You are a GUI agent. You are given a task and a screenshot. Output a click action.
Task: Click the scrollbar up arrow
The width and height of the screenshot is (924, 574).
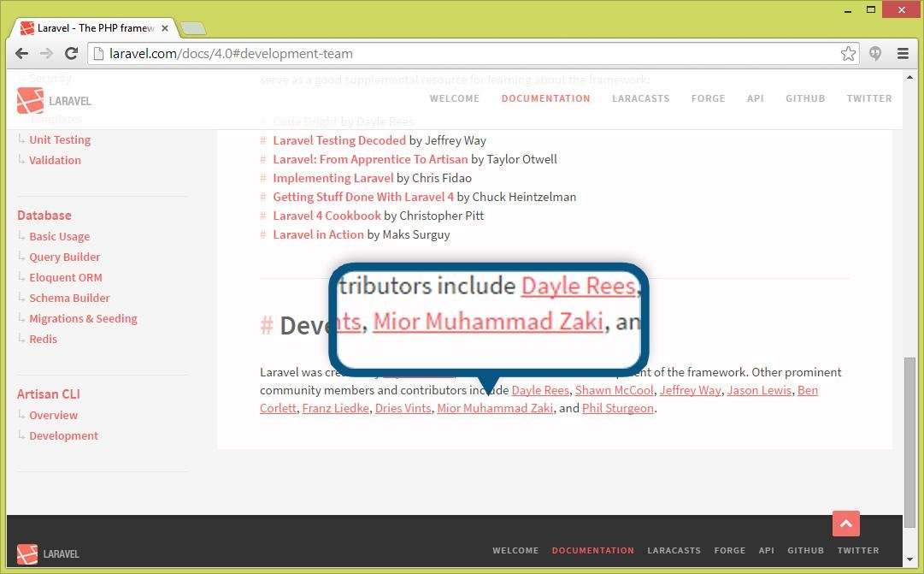pyautogui.click(x=909, y=77)
